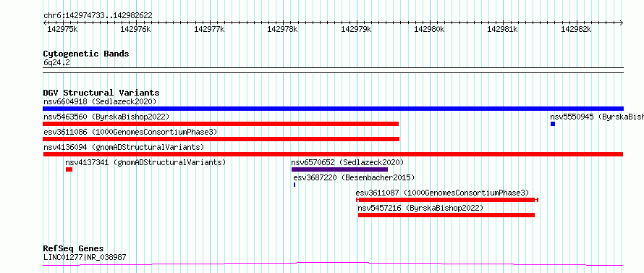This screenshot has width=644, height=273.
Task: Open nsv5457216 (ByrskaBishop2022) label
Action: (x=420, y=208)
